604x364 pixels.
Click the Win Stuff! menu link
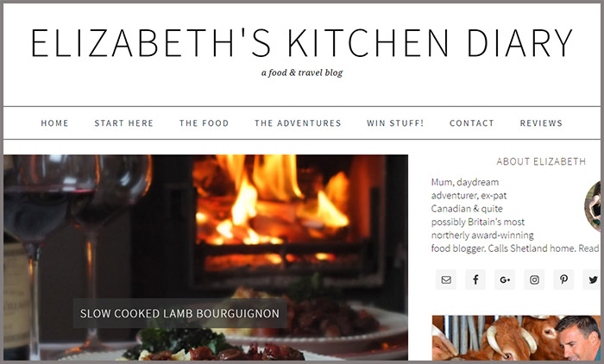coord(395,123)
